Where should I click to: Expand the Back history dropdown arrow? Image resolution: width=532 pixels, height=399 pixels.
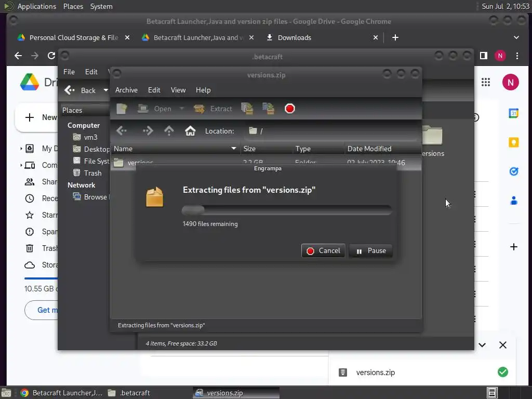[x=105, y=90]
